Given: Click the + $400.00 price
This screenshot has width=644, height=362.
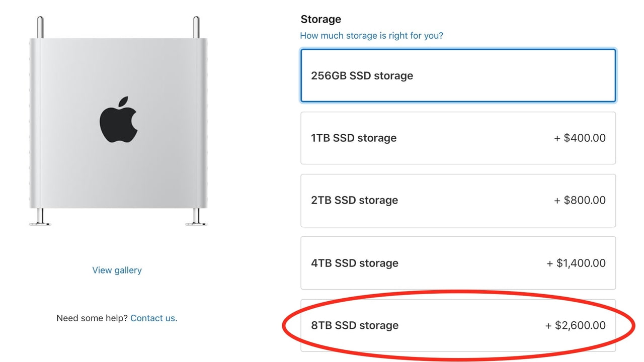Looking at the screenshot, I should coord(580,138).
